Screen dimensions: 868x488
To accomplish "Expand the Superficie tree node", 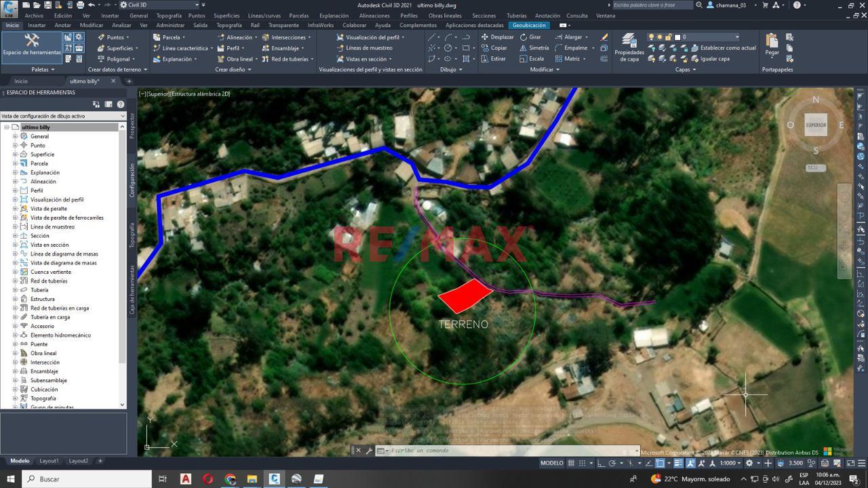I will [x=15, y=155].
